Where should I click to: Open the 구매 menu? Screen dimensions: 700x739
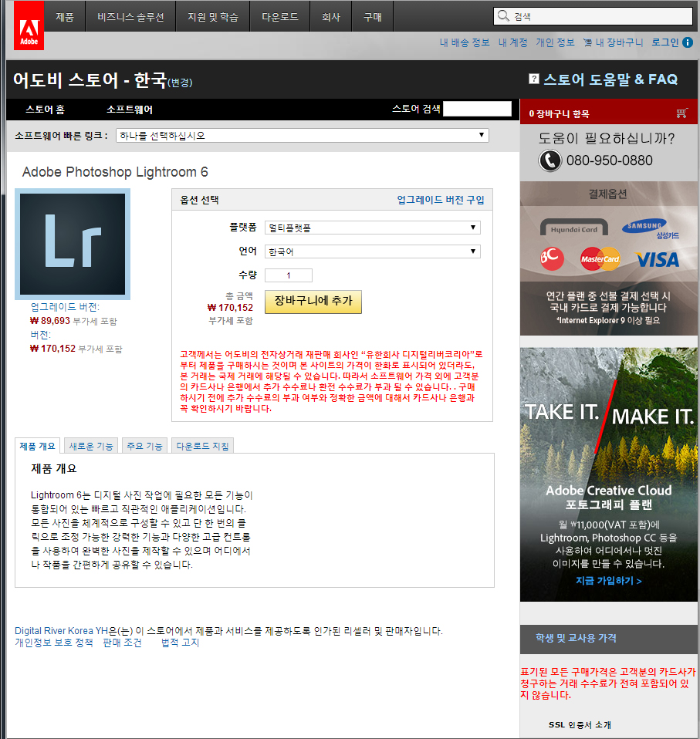click(x=373, y=17)
